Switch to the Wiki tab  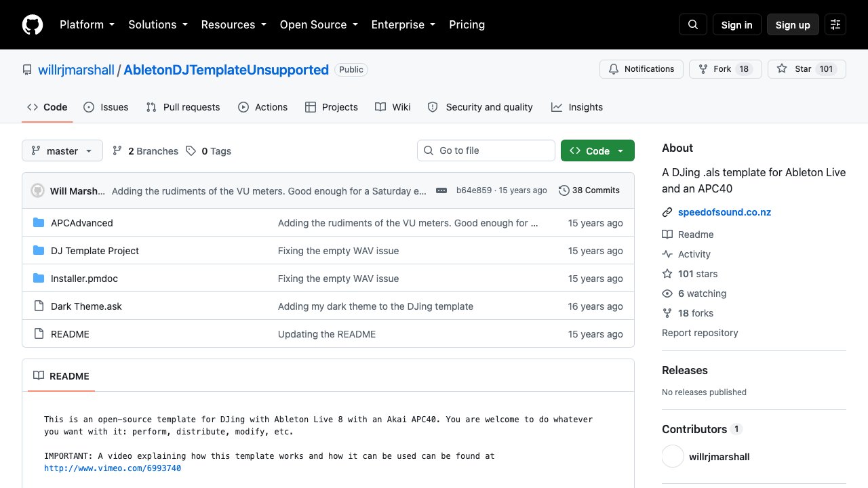pyautogui.click(x=393, y=107)
